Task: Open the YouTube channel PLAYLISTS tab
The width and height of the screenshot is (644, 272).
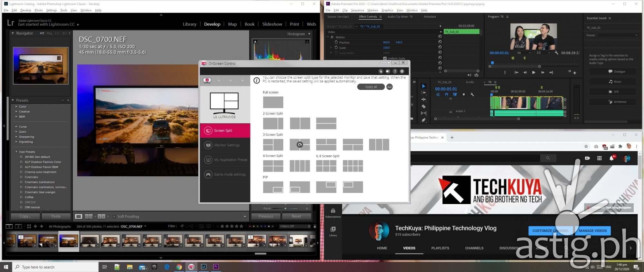Action: (440, 248)
